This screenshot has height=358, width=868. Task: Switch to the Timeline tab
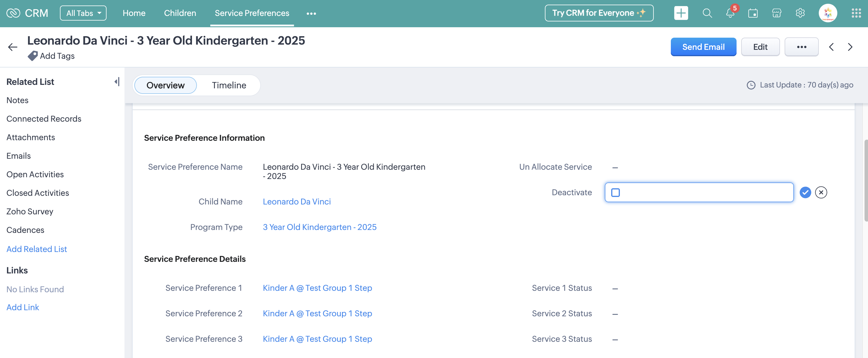(229, 85)
